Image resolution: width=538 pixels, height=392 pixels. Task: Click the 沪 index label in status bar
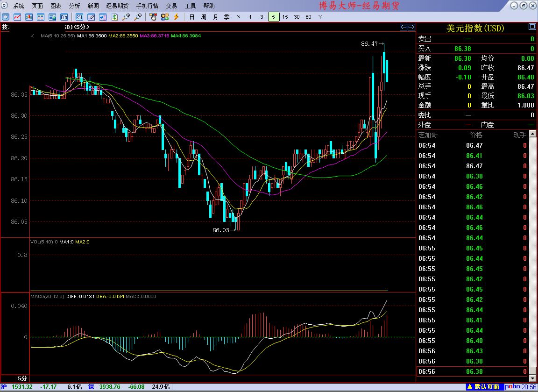pos(3,387)
